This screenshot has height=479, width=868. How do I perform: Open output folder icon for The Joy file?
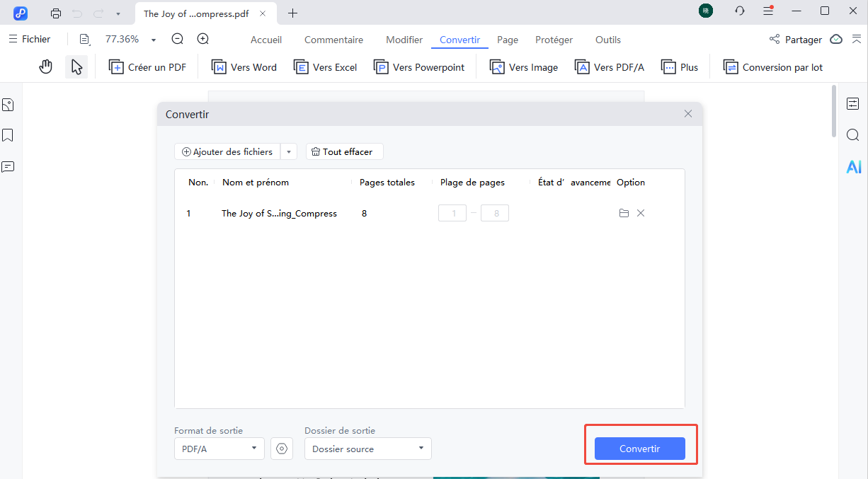[624, 212]
